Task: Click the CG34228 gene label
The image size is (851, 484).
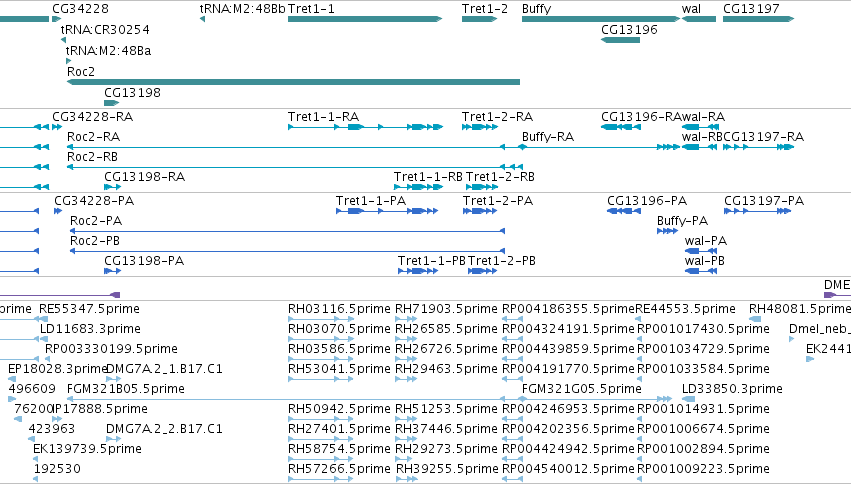Action: [80, 9]
